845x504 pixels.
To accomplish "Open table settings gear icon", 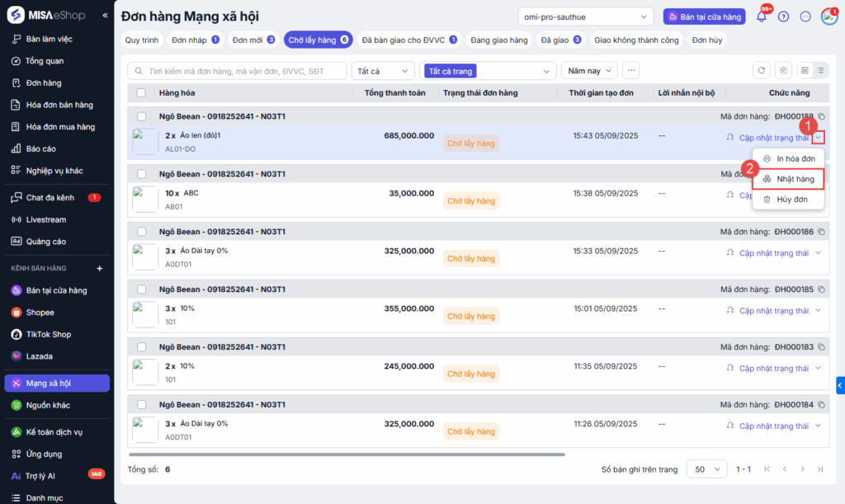I will tap(783, 71).
